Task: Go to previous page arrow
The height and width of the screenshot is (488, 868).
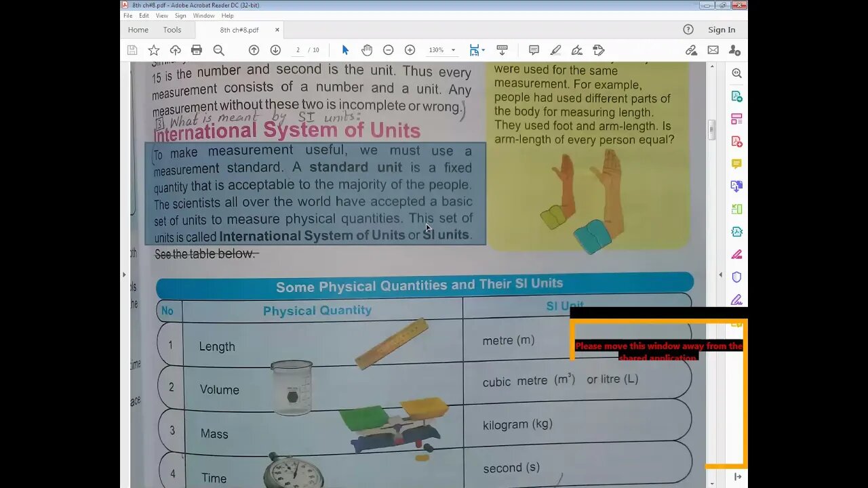Action: tap(254, 50)
